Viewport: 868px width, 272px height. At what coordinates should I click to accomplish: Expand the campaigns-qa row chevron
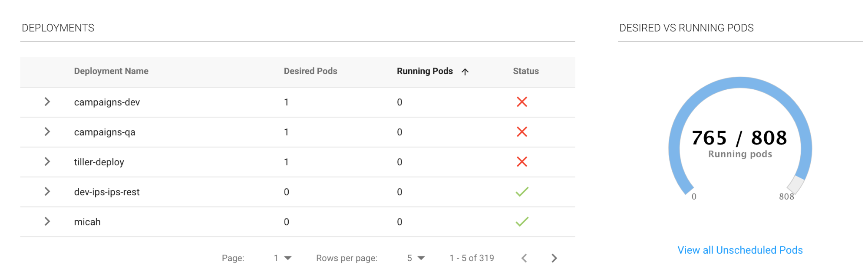[x=47, y=132]
